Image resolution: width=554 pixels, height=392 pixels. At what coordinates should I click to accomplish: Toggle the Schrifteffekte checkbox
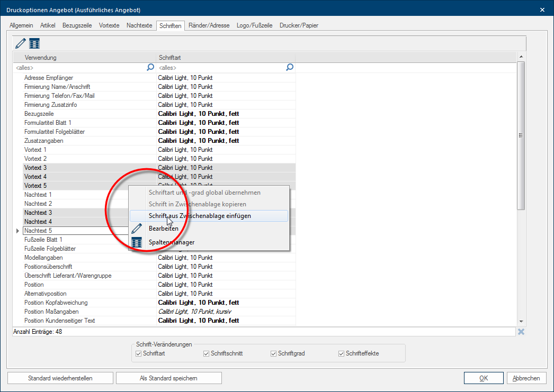click(342, 353)
